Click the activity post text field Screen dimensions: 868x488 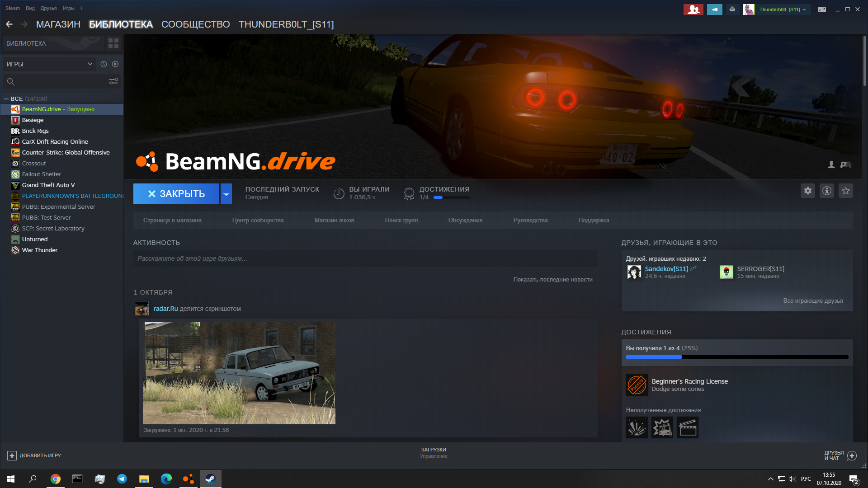point(365,258)
